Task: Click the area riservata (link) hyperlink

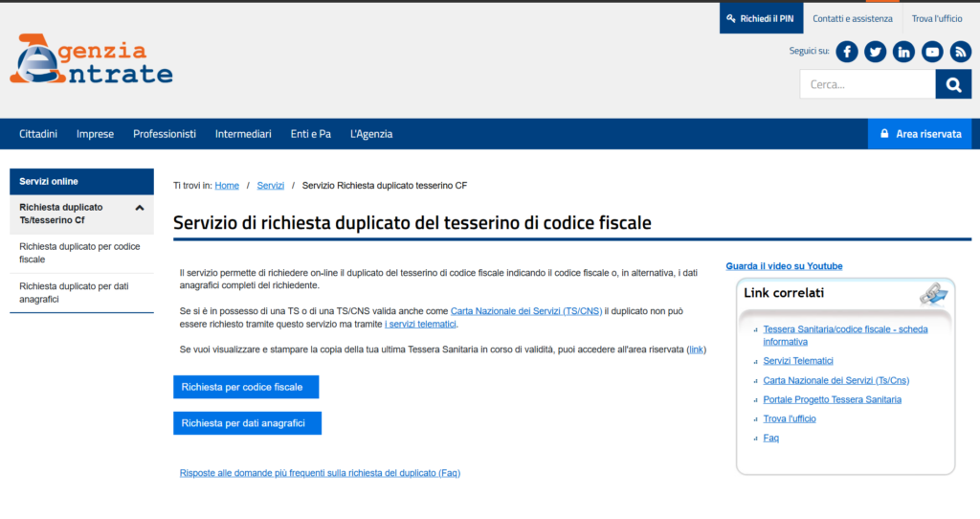Action: pyautogui.click(x=696, y=350)
